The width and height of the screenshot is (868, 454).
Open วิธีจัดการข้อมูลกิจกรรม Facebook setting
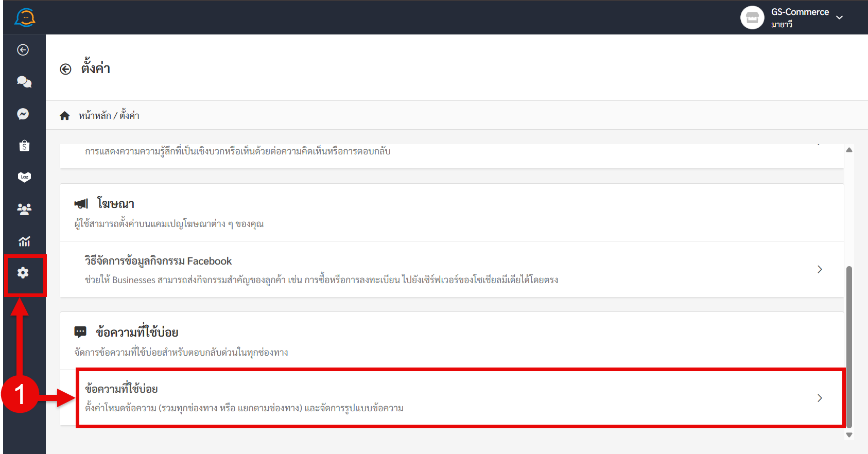452,269
